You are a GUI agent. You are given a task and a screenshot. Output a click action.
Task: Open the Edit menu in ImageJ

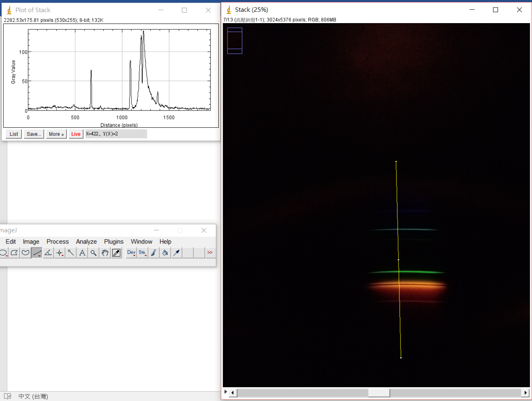pos(11,242)
